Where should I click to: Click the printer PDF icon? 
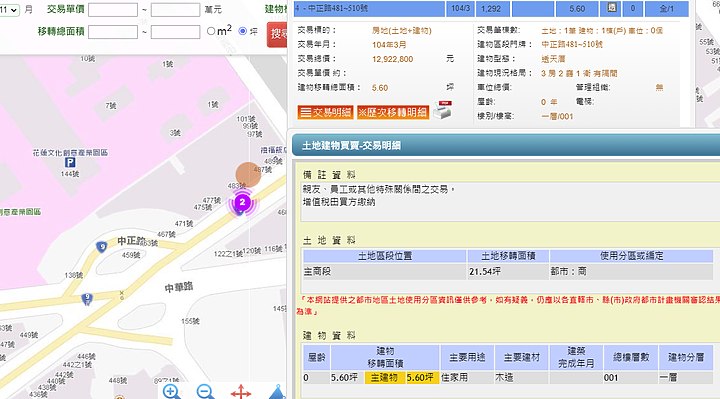(443, 110)
